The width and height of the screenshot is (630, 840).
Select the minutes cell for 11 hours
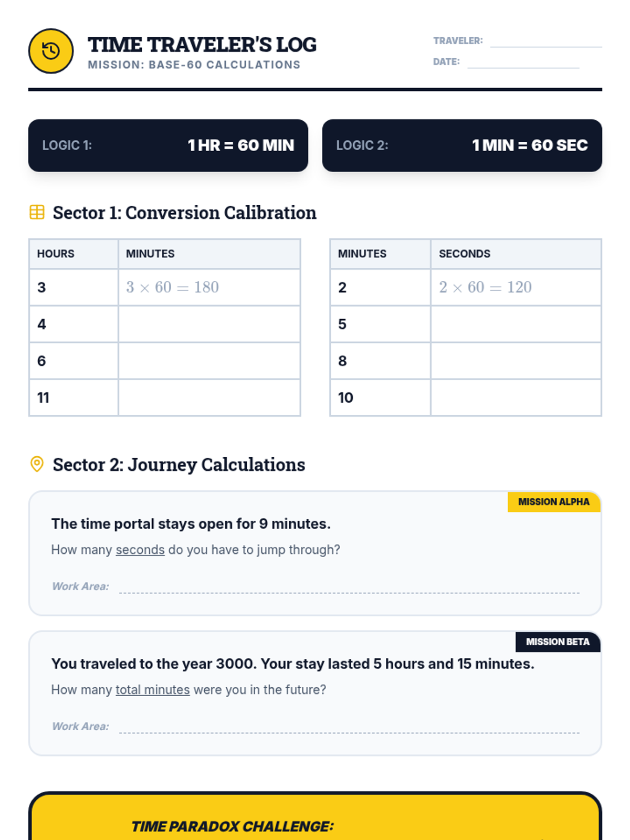tap(209, 397)
